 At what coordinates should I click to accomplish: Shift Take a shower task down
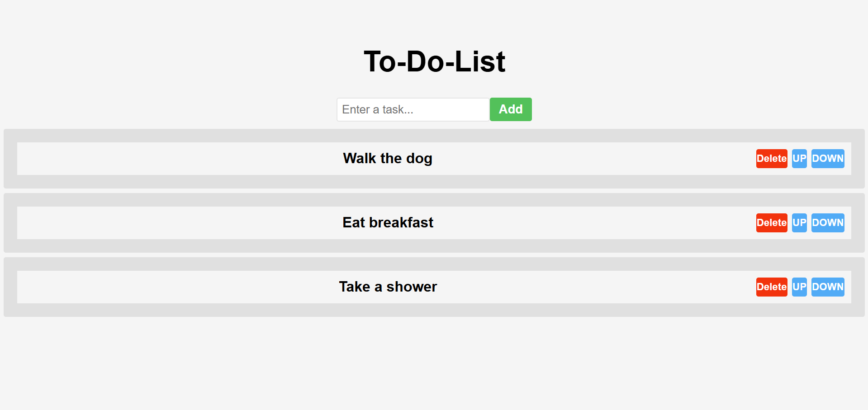pyautogui.click(x=827, y=287)
